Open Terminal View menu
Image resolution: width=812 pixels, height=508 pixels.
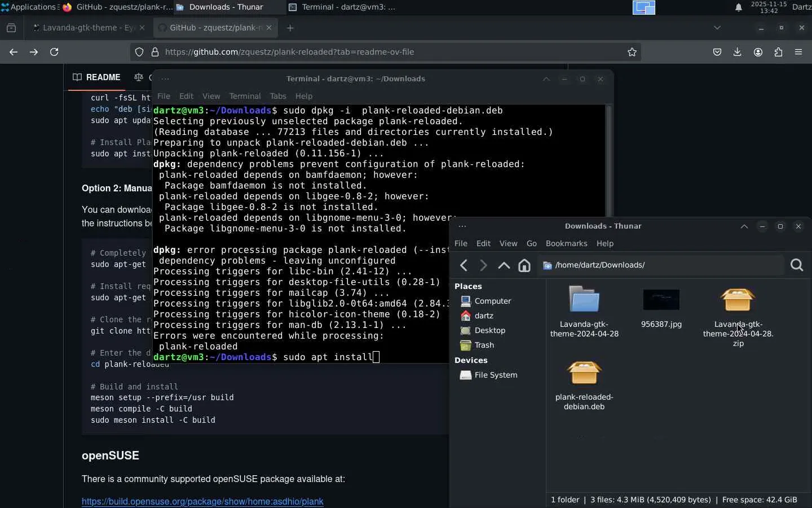coord(211,97)
